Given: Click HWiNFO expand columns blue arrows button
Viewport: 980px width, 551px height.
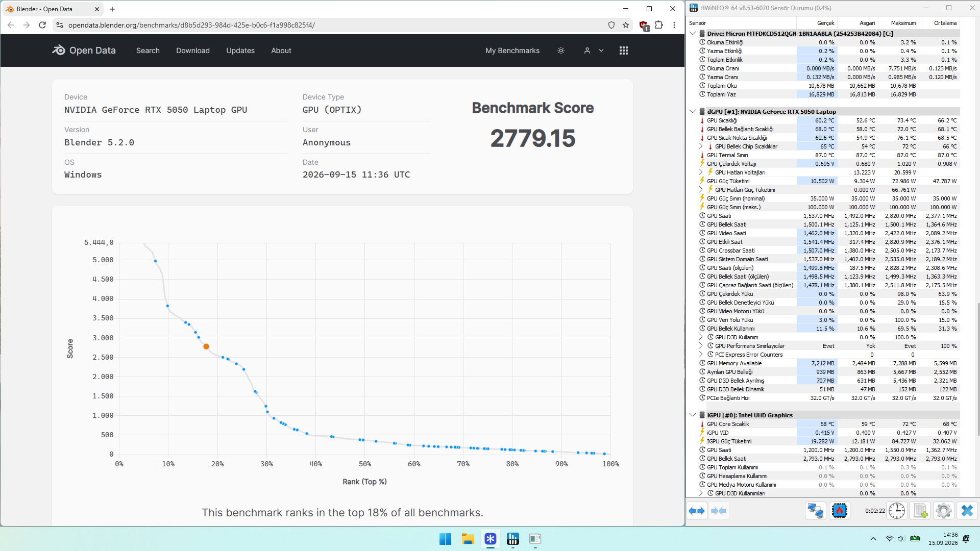Looking at the screenshot, I should click(x=697, y=511).
